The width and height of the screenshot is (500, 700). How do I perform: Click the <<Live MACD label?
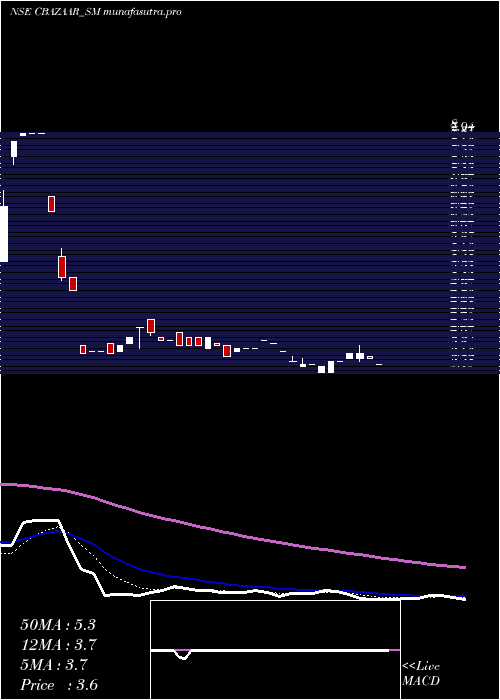pyautogui.click(x=421, y=674)
